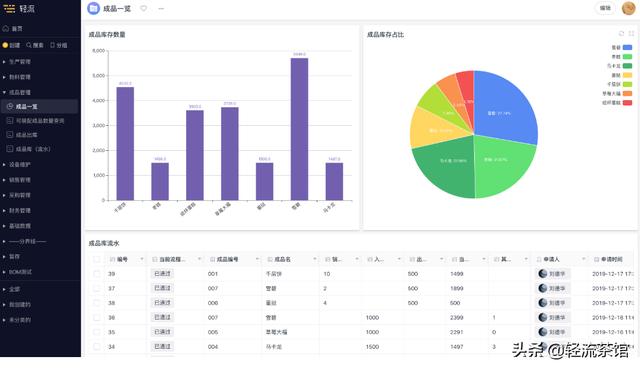Select the highlighted 成品一览 sidebar item
This screenshot has height=369, width=640.
(x=39, y=106)
